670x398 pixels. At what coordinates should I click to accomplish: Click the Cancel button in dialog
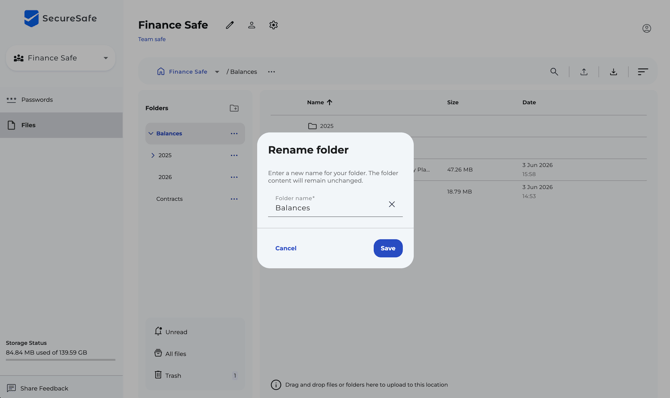tap(286, 248)
